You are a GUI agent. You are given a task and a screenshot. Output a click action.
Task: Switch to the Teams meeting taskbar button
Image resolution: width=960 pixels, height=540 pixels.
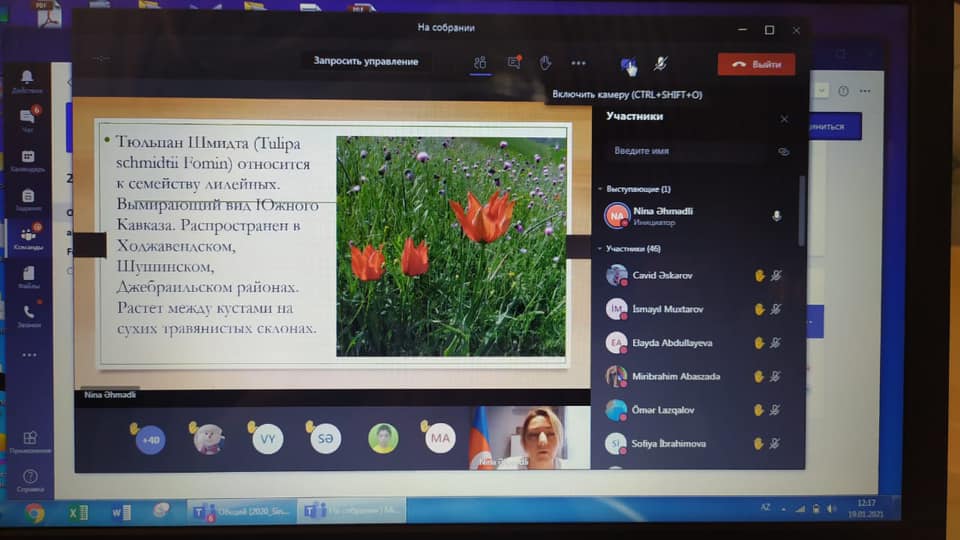pyautogui.click(x=351, y=511)
